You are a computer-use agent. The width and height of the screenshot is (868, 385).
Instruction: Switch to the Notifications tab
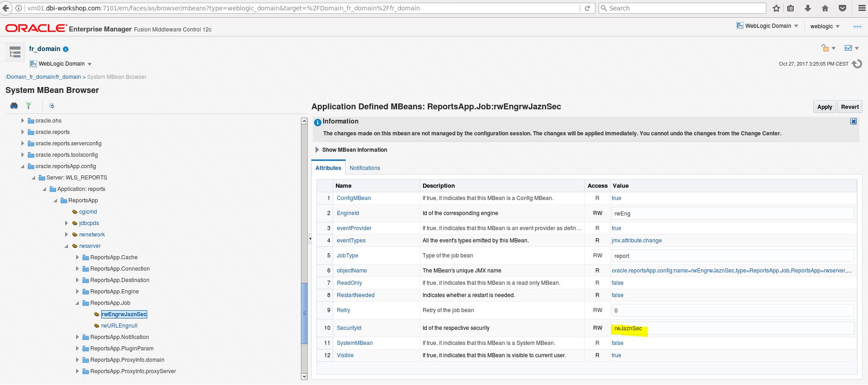(x=365, y=168)
